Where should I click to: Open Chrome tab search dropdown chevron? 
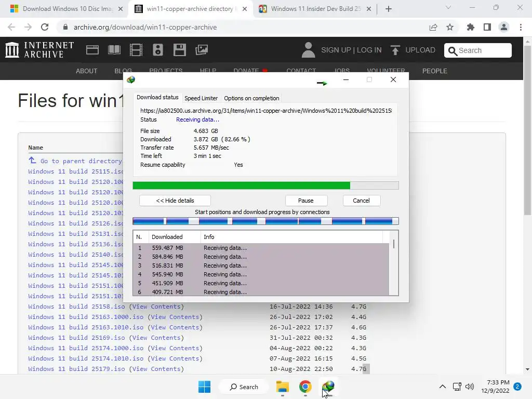(x=448, y=7)
